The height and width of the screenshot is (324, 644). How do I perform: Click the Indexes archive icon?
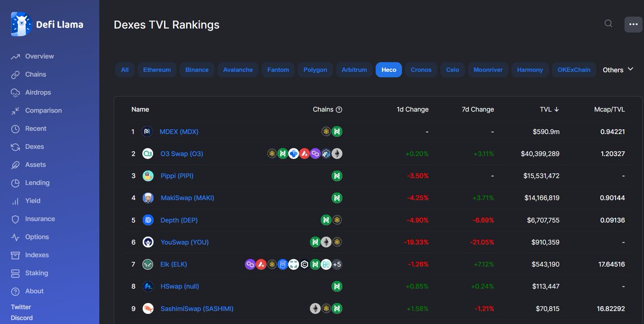pos(16,255)
